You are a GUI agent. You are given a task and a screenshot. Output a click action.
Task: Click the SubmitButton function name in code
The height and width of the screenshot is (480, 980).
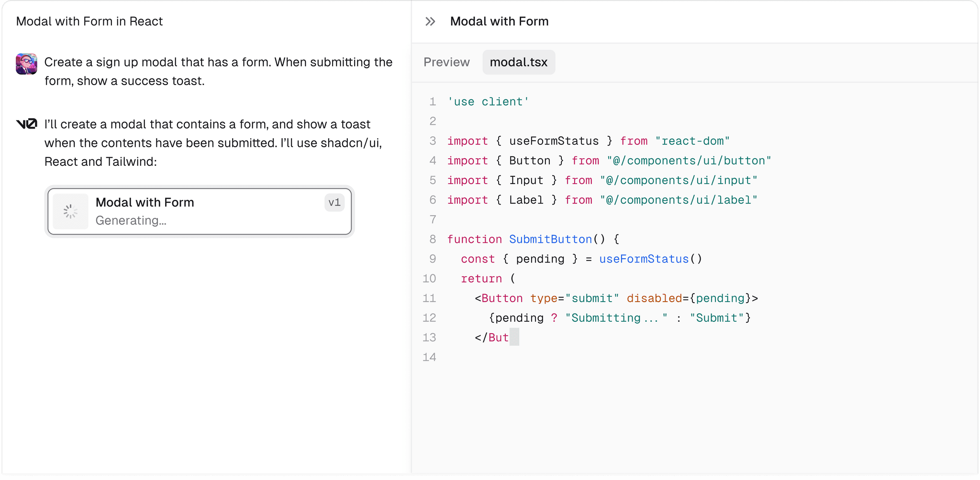click(x=550, y=239)
